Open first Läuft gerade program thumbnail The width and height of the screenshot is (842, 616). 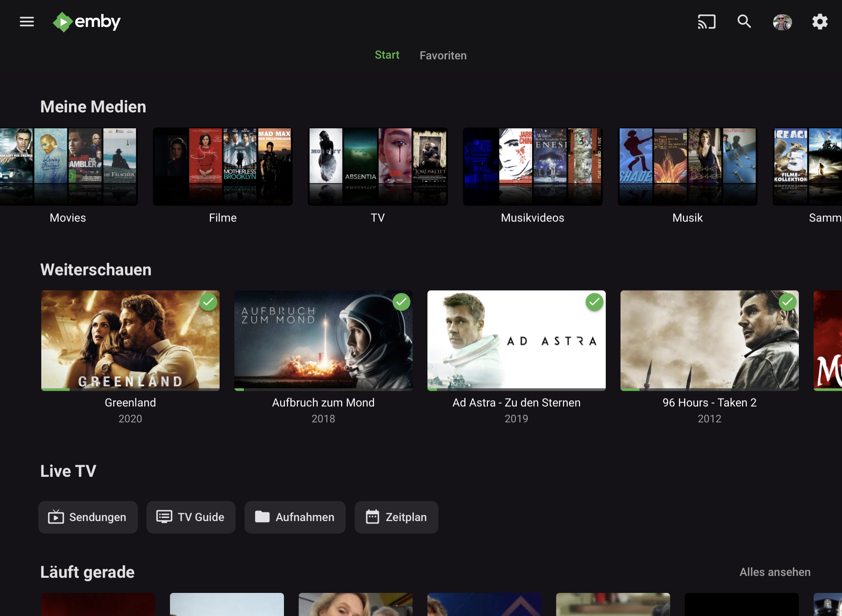click(98, 605)
